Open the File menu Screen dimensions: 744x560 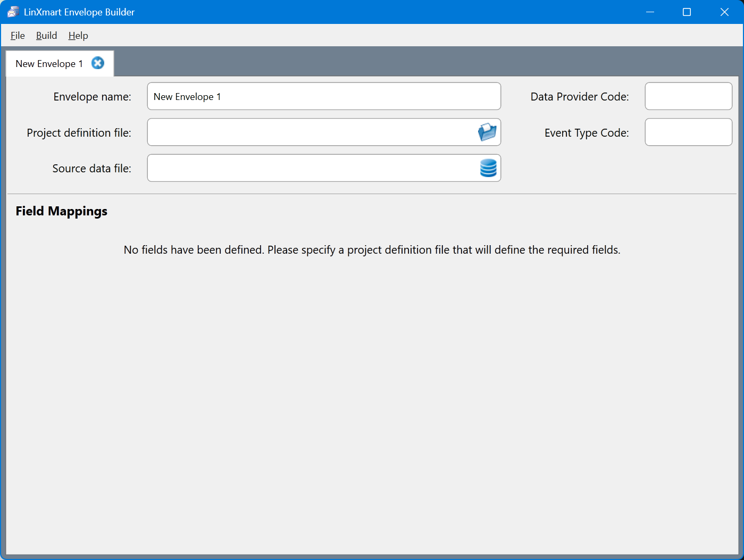18,36
